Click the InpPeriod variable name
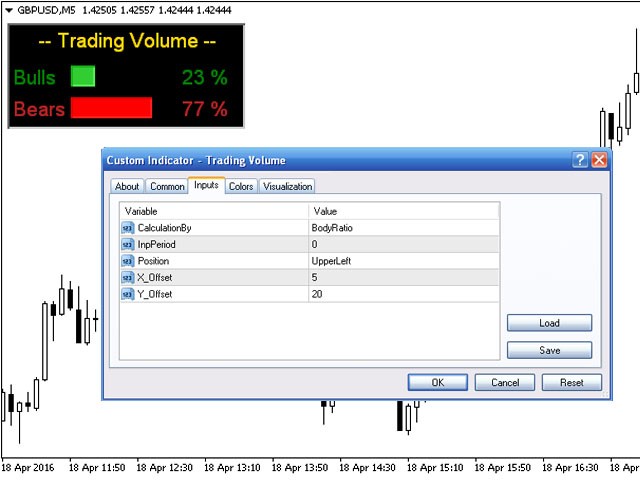The width and height of the screenshot is (640, 480). pos(156,244)
